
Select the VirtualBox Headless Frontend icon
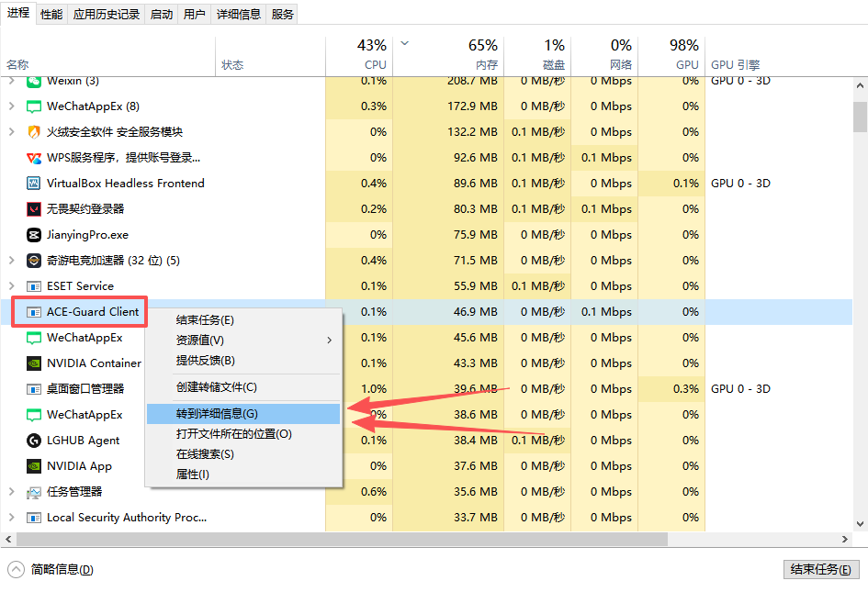(x=35, y=184)
